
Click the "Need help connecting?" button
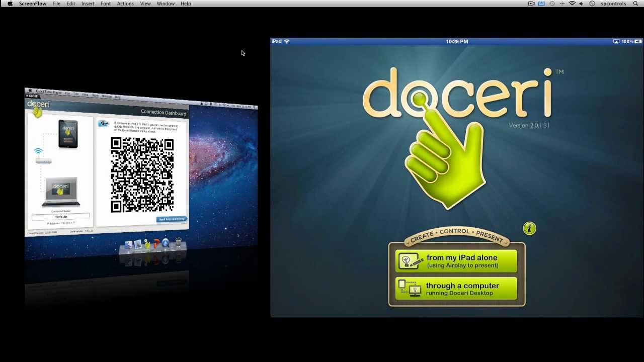(x=172, y=219)
